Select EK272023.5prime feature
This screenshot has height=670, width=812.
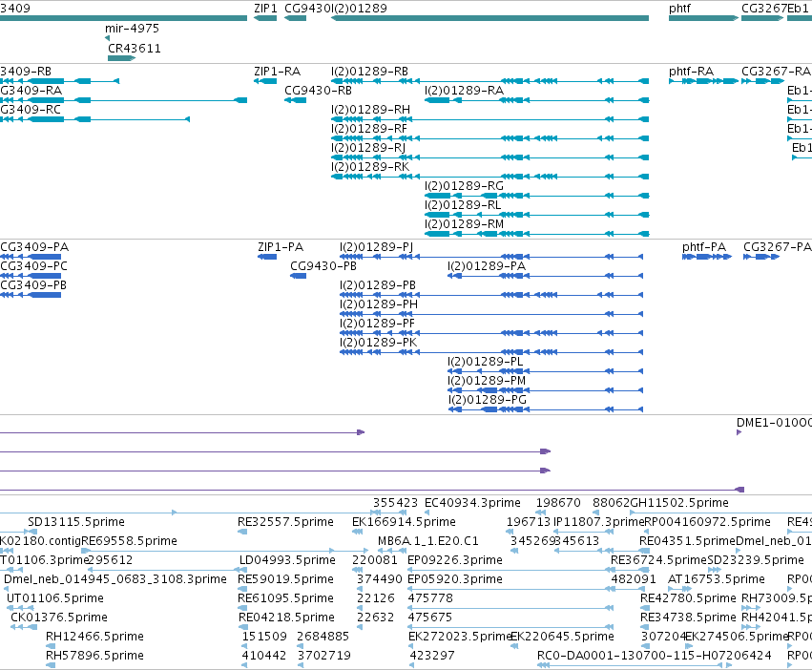click(459, 638)
